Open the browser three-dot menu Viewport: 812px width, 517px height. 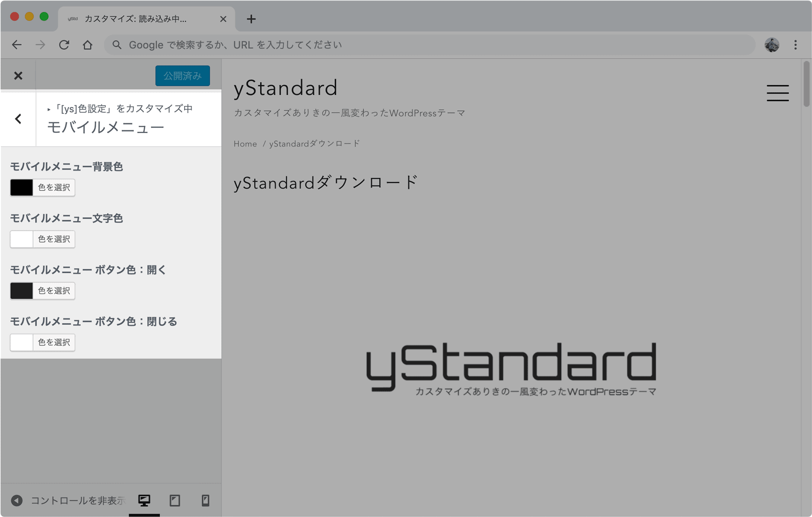(x=795, y=45)
